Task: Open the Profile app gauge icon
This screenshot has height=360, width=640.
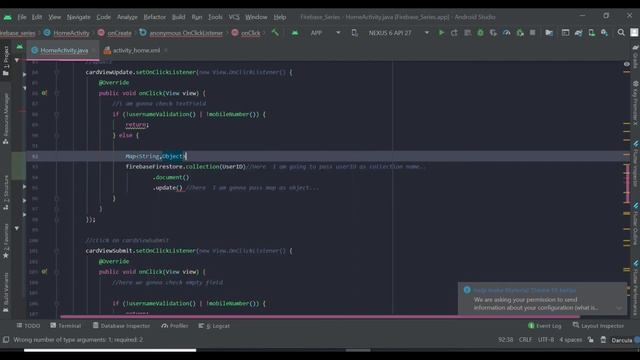Action: (507, 33)
